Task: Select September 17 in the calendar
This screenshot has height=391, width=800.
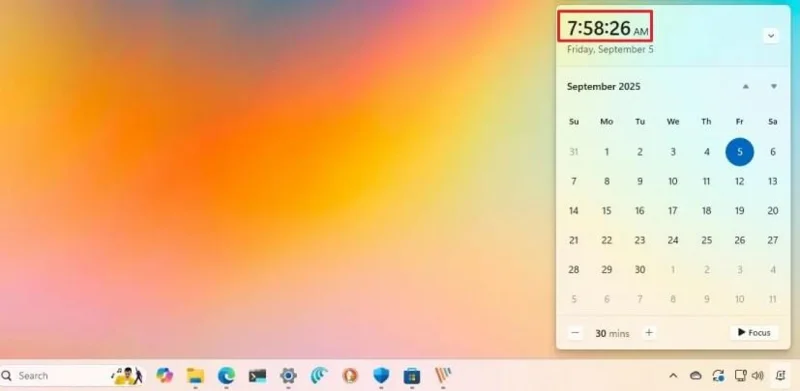Action: click(x=673, y=211)
